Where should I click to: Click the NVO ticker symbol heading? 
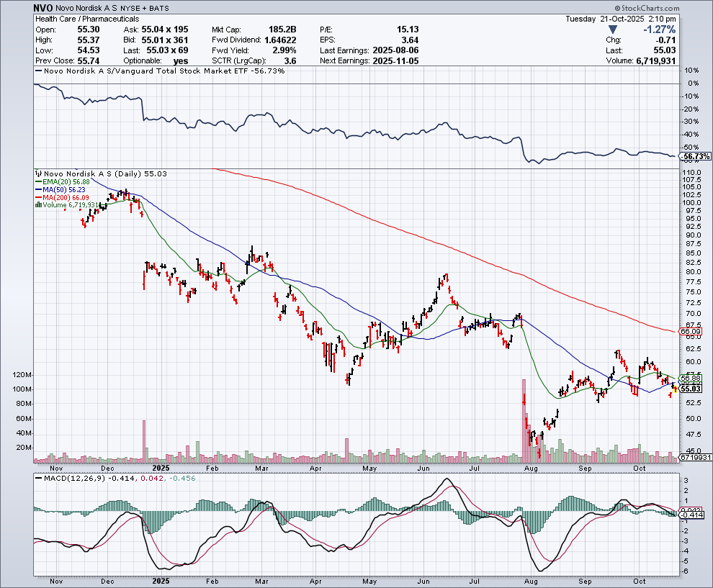(x=42, y=8)
